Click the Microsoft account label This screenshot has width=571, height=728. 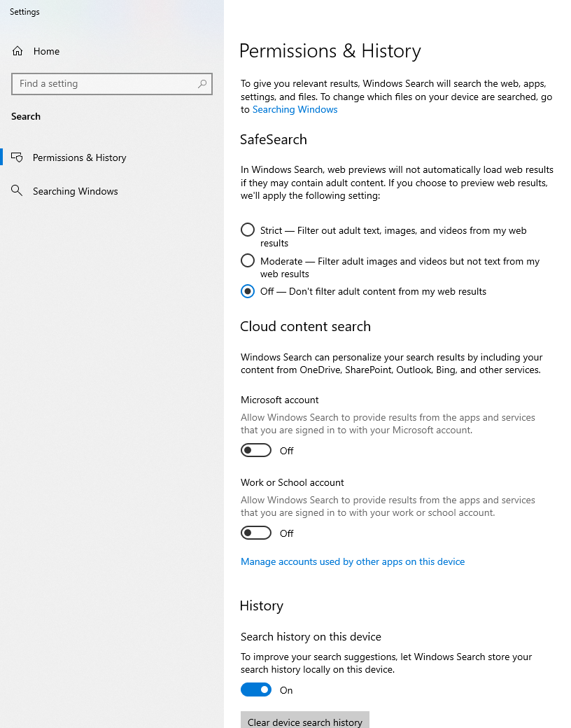click(279, 400)
